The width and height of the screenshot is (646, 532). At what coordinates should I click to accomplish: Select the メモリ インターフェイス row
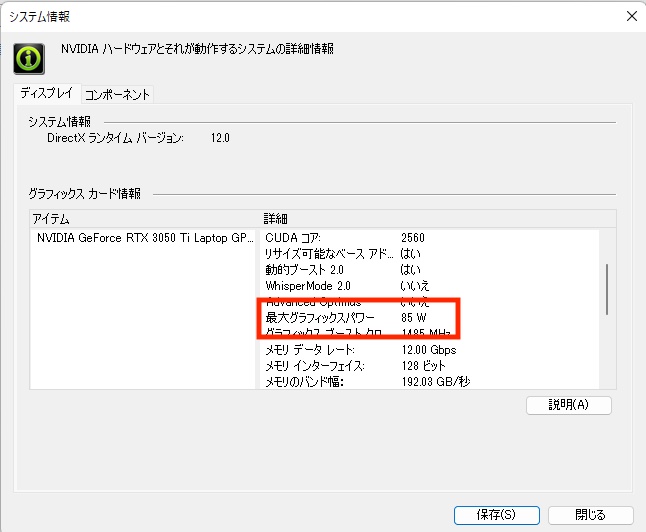click(x=428, y=366)
